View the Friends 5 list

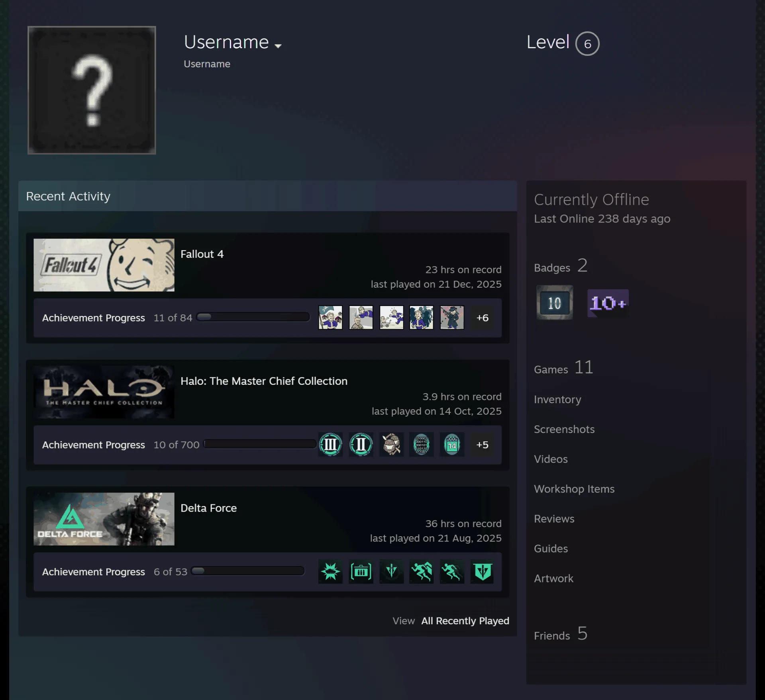(561, 634)
